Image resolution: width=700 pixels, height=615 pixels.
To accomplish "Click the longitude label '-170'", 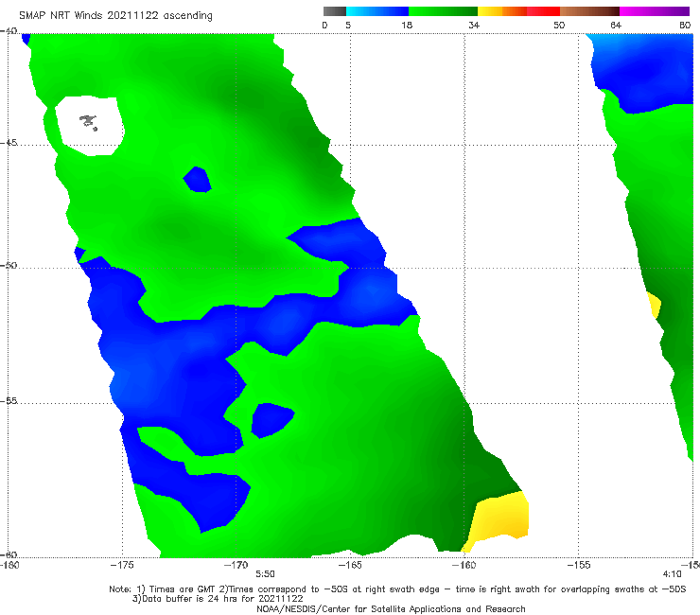I will 236,565.
